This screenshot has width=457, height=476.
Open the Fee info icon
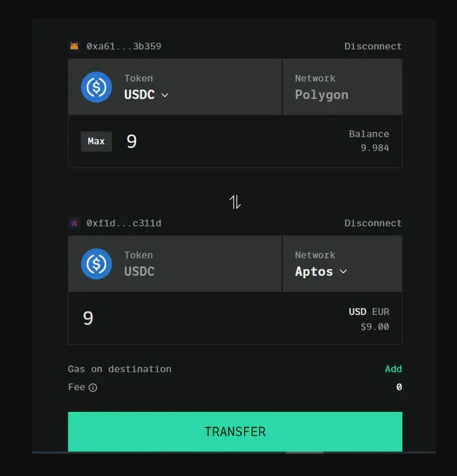pyautogui.click(x=93, y=388)
